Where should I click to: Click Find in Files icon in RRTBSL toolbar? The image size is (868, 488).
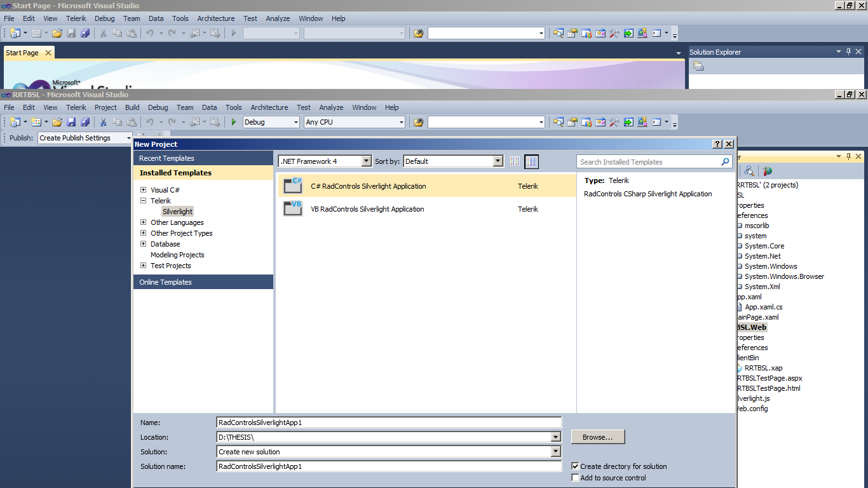pyautogui.click(x=418, y=122)
